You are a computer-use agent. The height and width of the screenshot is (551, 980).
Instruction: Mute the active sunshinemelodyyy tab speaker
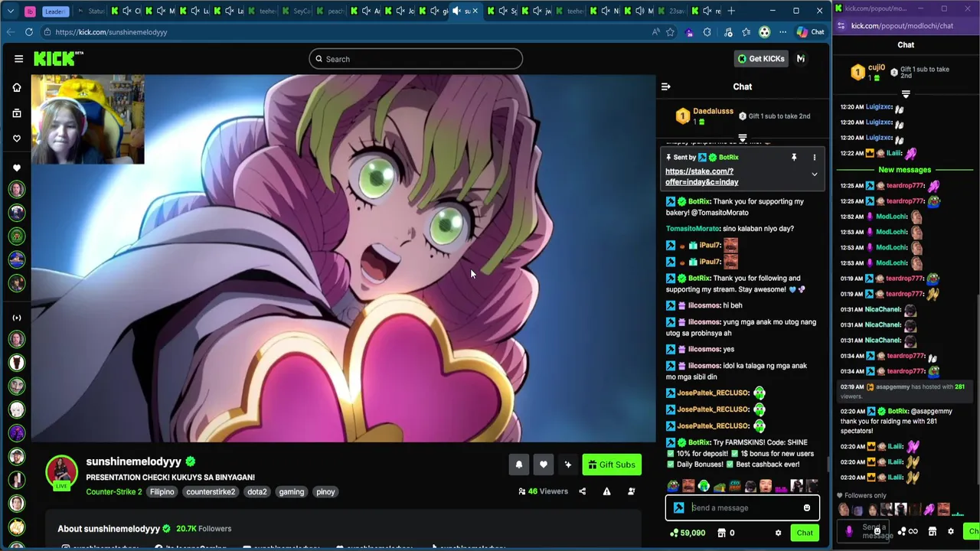pyautogui.click(x=457, y=11)
